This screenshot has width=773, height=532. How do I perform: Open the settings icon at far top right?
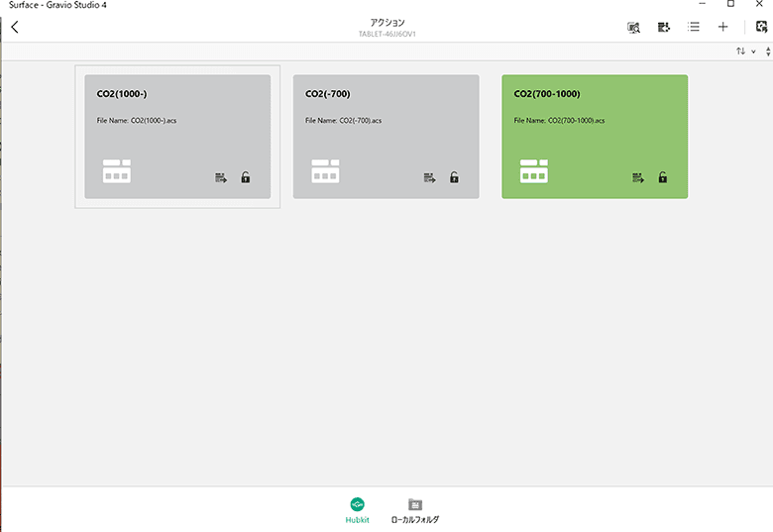(762, 27)
